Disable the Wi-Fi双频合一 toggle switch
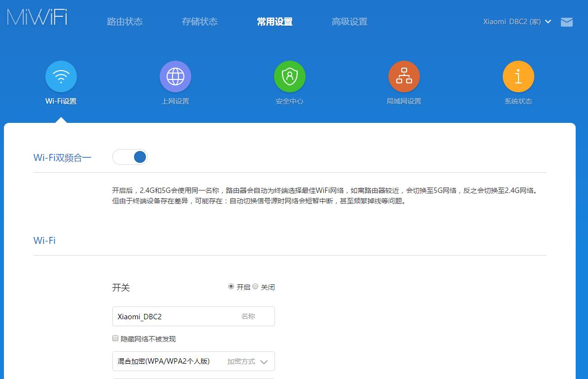Viewport: 588px width, 379px height. pyautogui.click(x=130, y=156)
